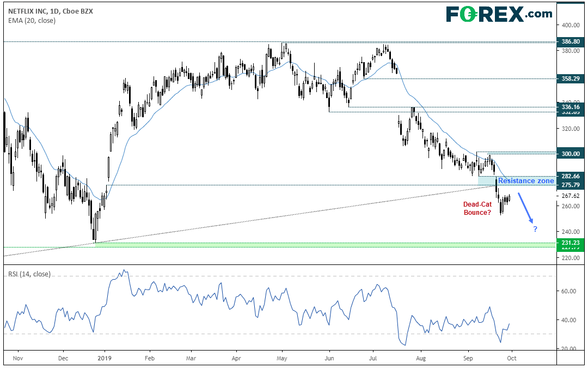This screenshot has width=588, height=368.
Task: Select the 336.16 price level label
Action: (x=571, y=107)
